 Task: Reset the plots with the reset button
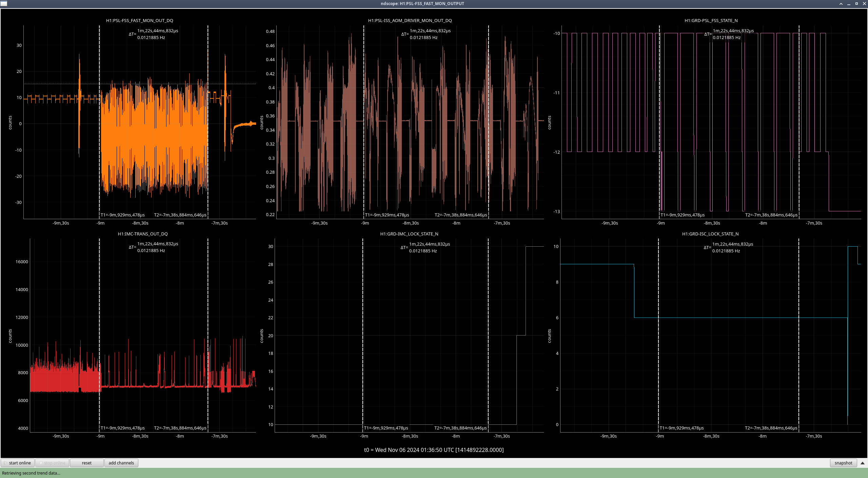coord(87,463)
